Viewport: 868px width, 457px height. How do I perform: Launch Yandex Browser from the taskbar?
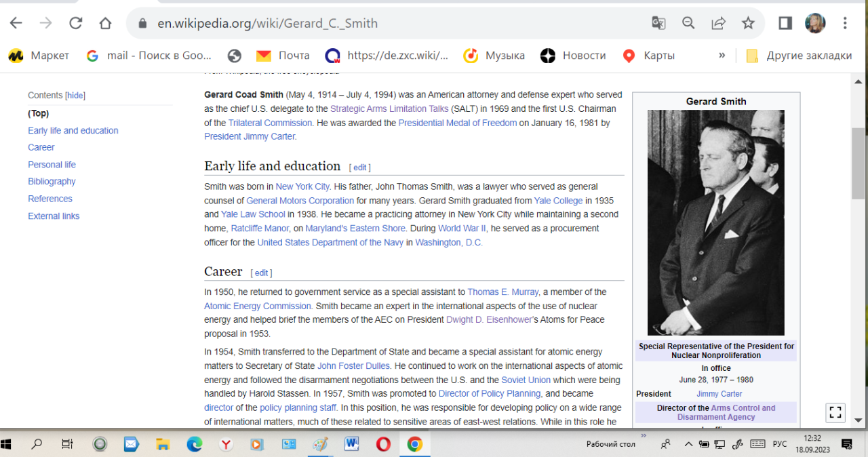click(226, 444)
